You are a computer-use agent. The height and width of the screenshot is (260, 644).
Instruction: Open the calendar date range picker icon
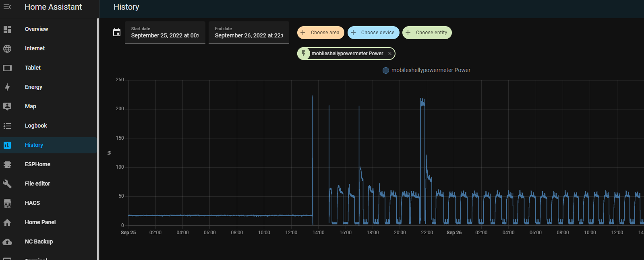117,33
